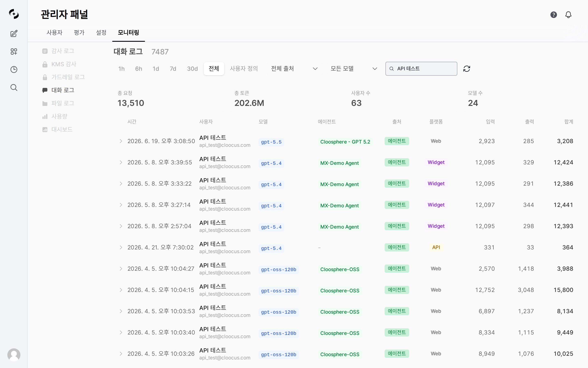Select the 7d time range

[173, 69]
